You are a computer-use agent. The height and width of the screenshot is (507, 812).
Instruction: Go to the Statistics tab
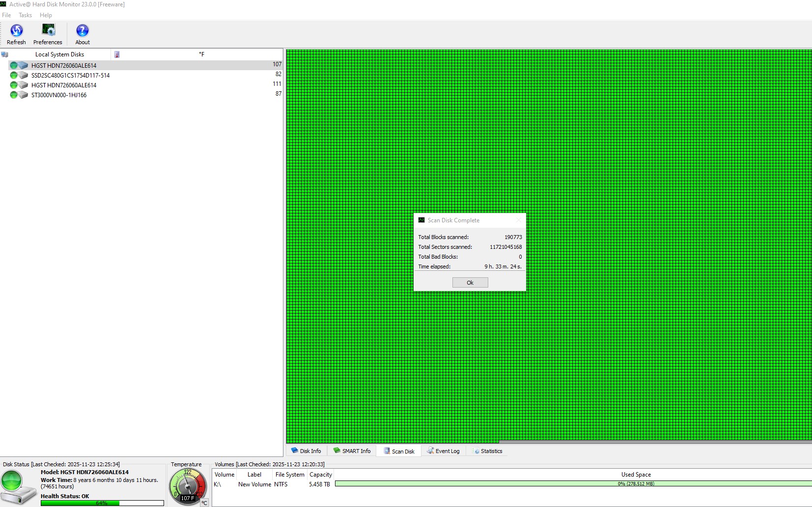(x=487, y=451)
